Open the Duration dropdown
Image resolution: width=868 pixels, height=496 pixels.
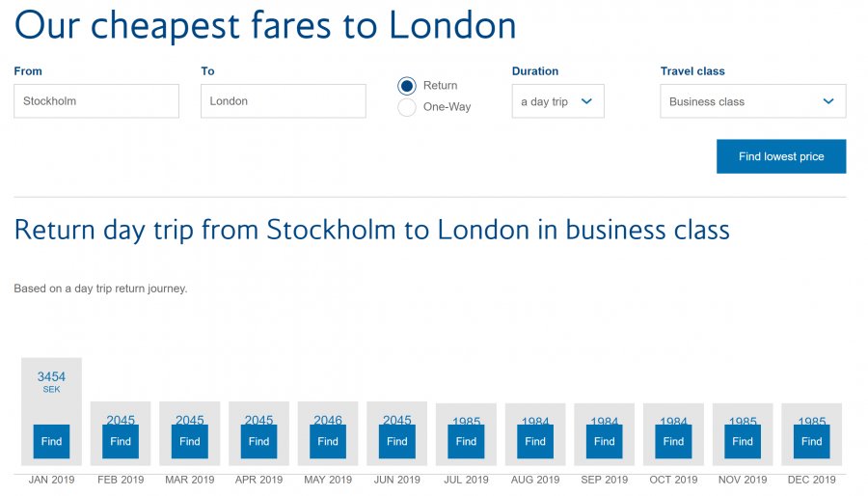tap(557, 101)
